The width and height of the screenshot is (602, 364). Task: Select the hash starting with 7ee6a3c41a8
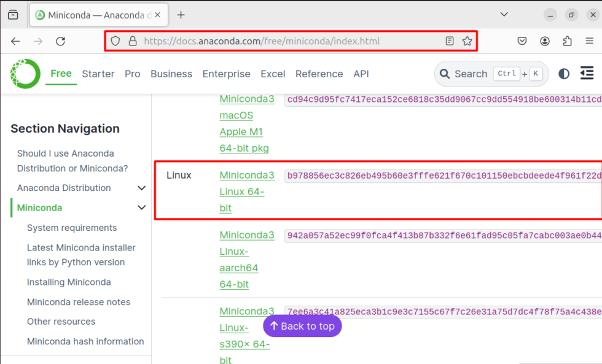click(x=444, y=312)
